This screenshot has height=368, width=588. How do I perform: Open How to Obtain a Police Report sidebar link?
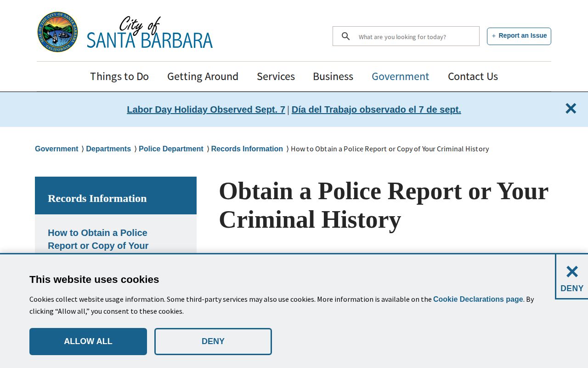(98, 239)
